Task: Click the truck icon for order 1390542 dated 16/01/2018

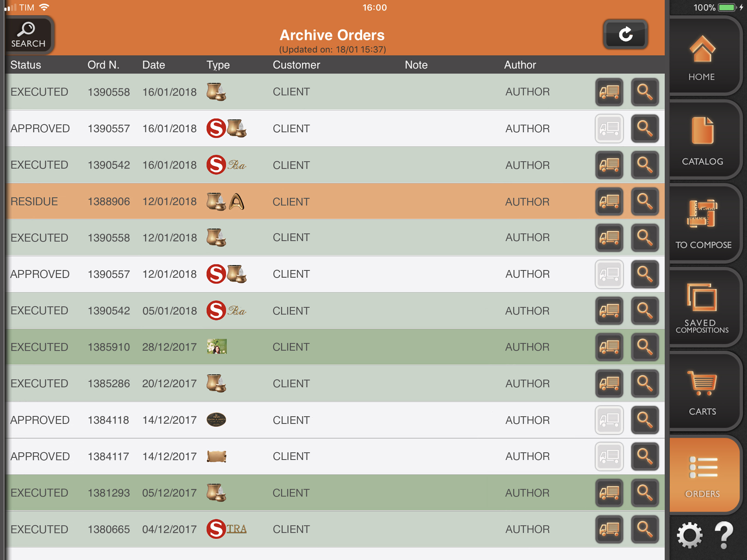Action: coord(609,165)
